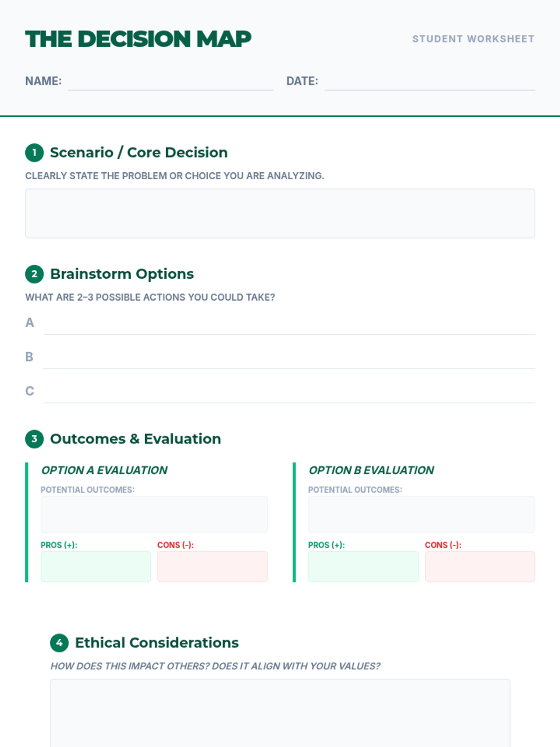Select the red Cons box for Option B

coord(480,567)
